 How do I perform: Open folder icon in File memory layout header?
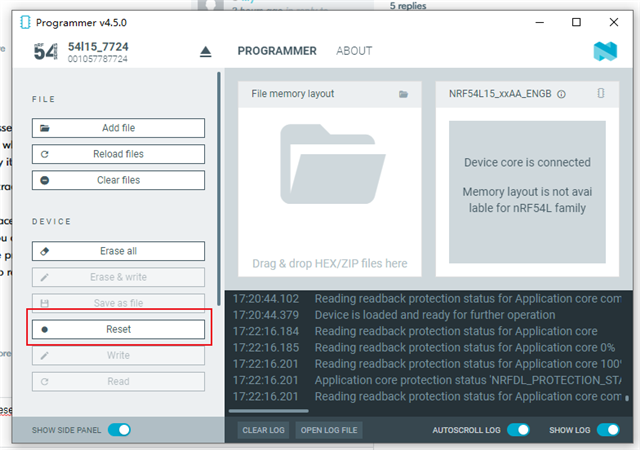[x=403, y=94]
